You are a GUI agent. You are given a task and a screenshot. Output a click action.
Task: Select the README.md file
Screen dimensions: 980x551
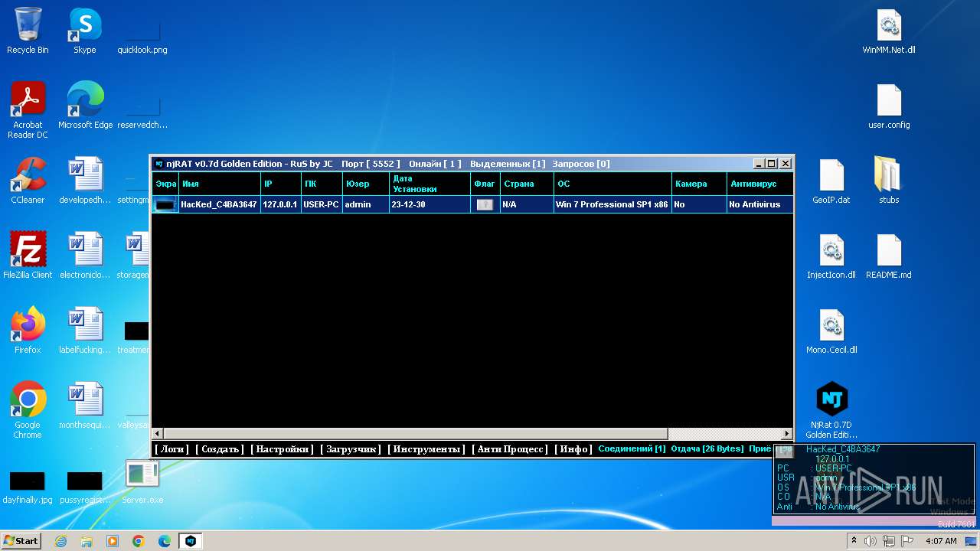[x=889, y=256]
